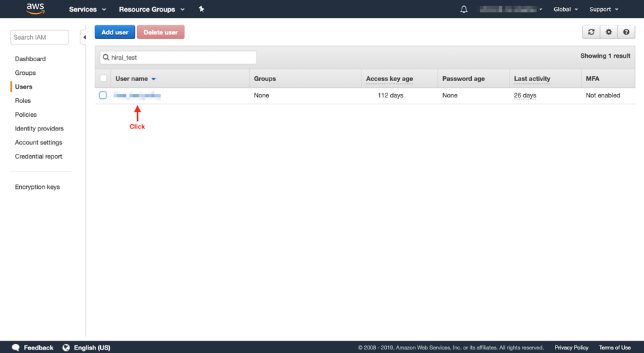Click the Add user button
This screenshot has width=644, height=353.
coord(115,32)
